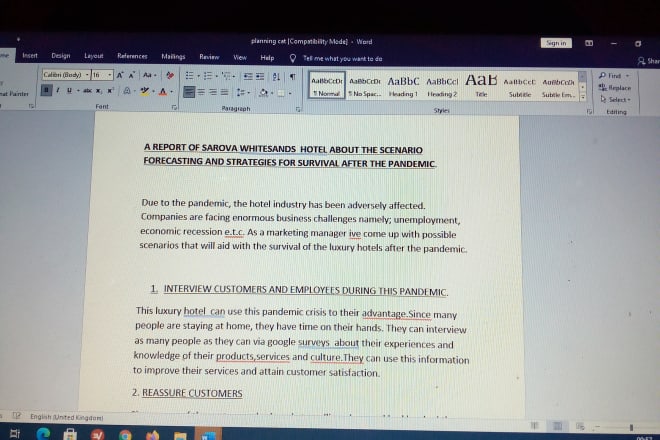Open the numbering style dropdown arrow
The width and height of the screenshot is (660, 440).
click(x=216, y=76)
